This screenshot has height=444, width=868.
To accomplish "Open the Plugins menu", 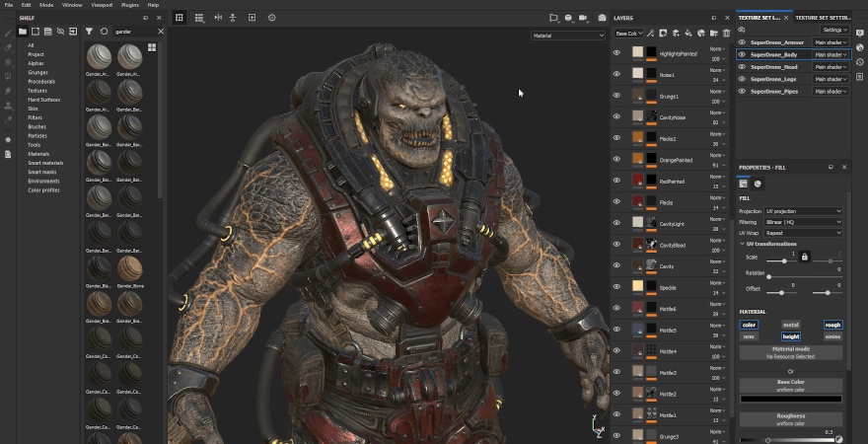I will [129, 4].
